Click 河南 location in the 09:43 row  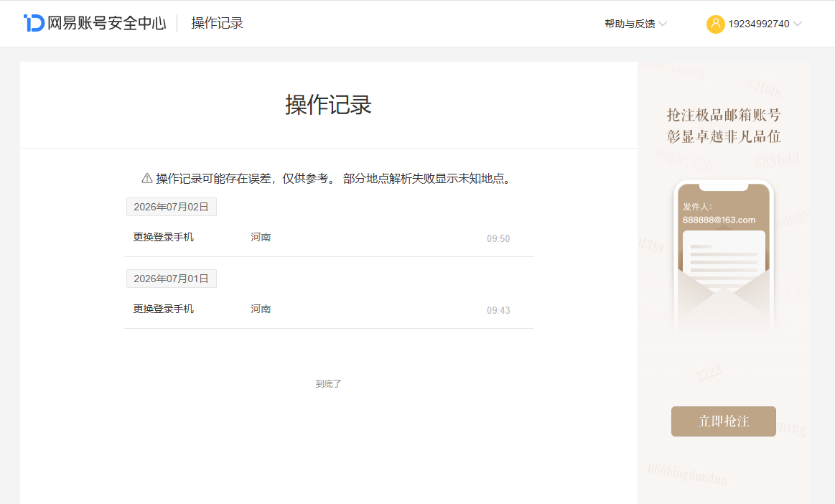coord(261,309)
